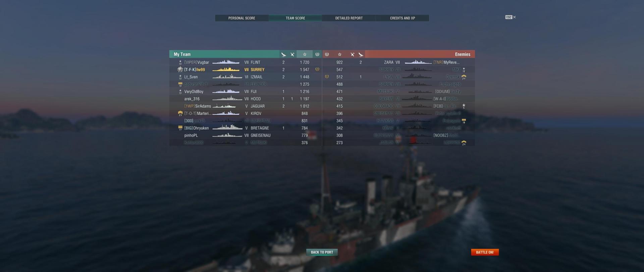Click the Back to Port button
The height and width of the screenshot is (272, 644).
322,252
